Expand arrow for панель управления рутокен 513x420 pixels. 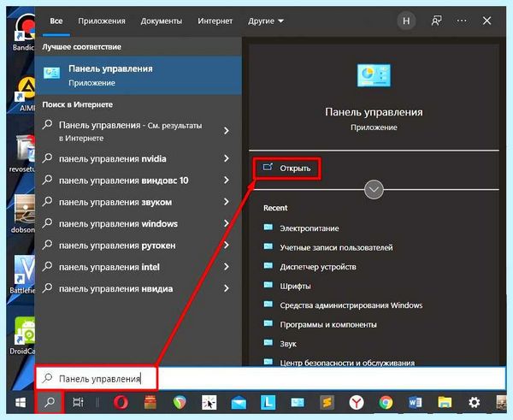coord(227,245)
